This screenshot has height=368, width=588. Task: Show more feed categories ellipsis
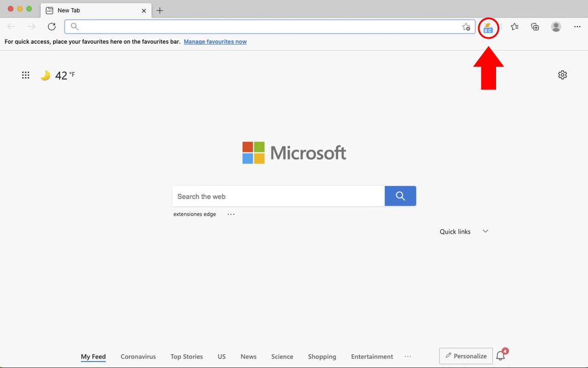(x=408, y=356)
